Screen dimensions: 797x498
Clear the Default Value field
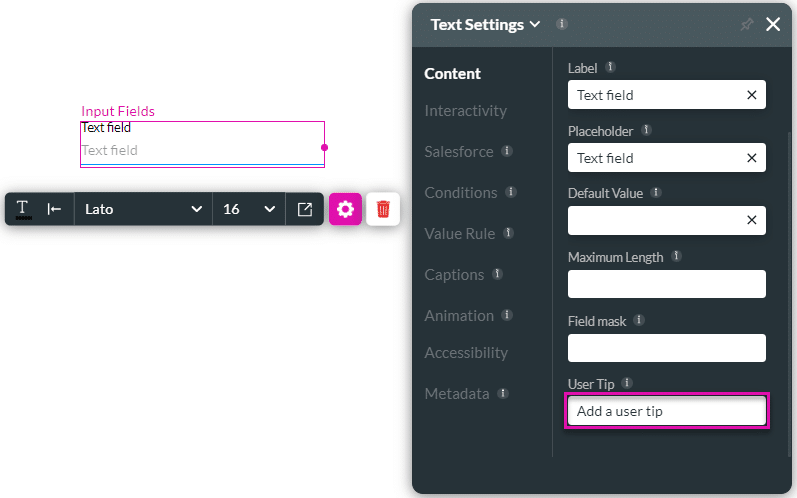tap(751, 220)
